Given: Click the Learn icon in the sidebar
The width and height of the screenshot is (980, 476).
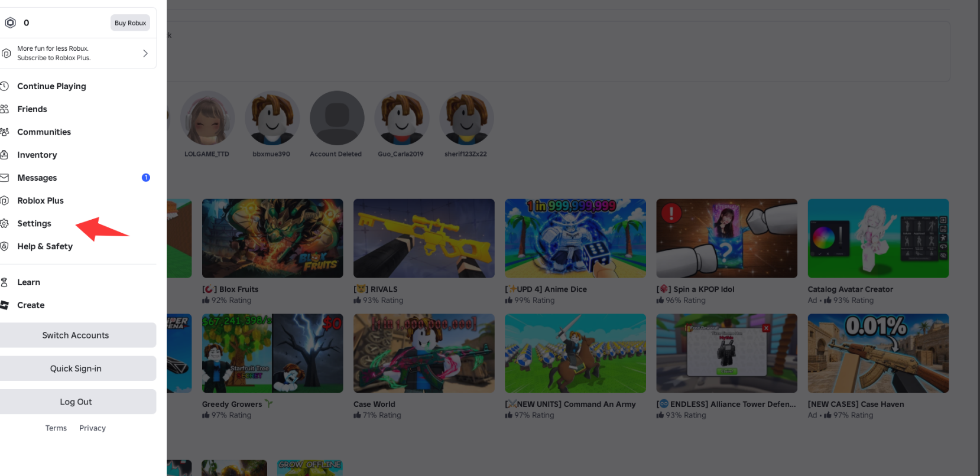Looking at the screenshot, I should 4,282.
